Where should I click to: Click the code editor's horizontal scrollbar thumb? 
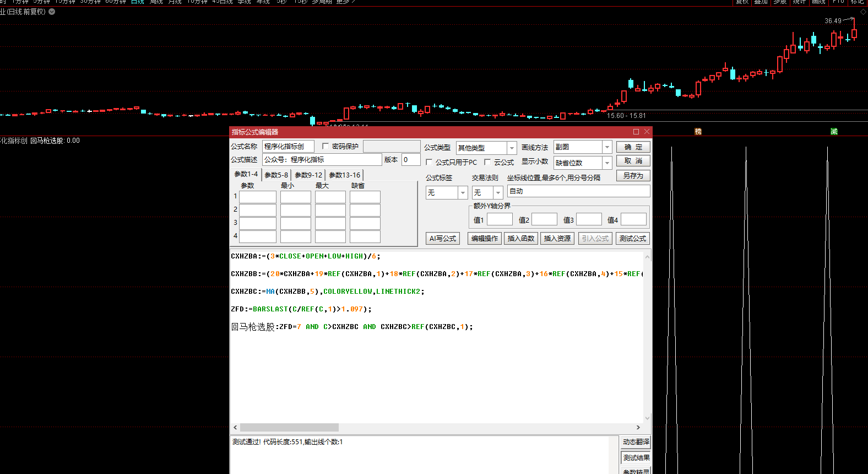click(x=289, y=428)
